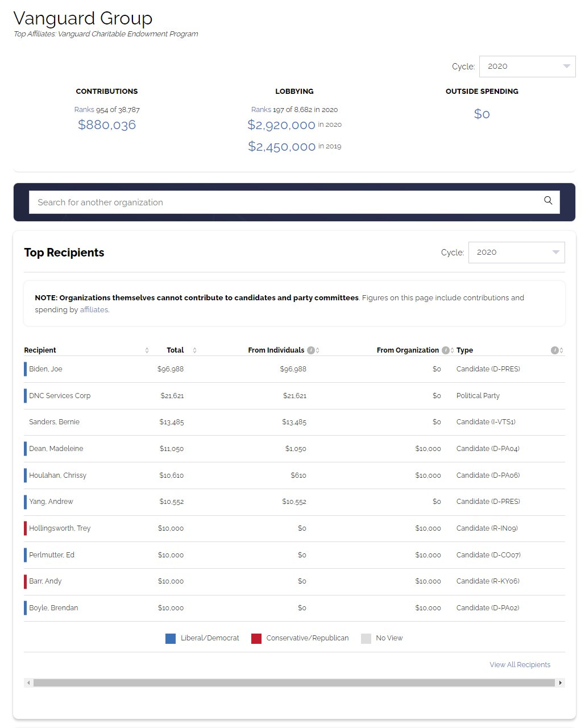Select Houlahan, Chrissy recipient
Image resolution: width=585 pixels, height=728 pixels.
(57, 475)
